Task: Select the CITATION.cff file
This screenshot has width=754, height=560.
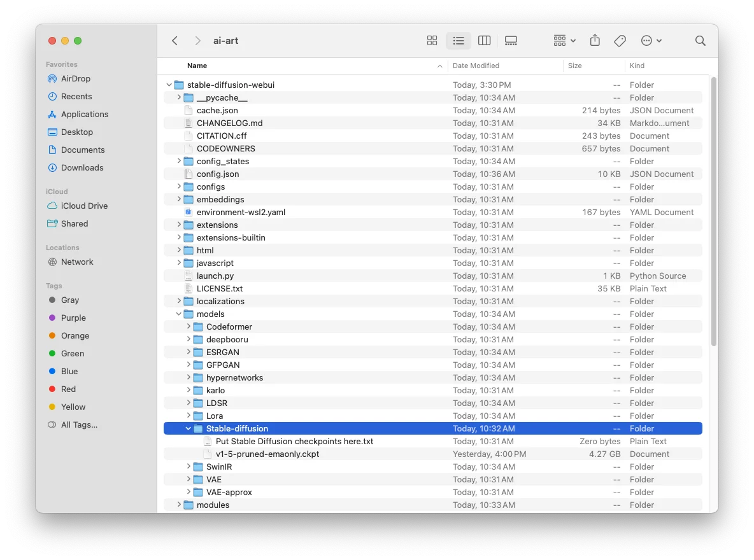Action: 433,136
